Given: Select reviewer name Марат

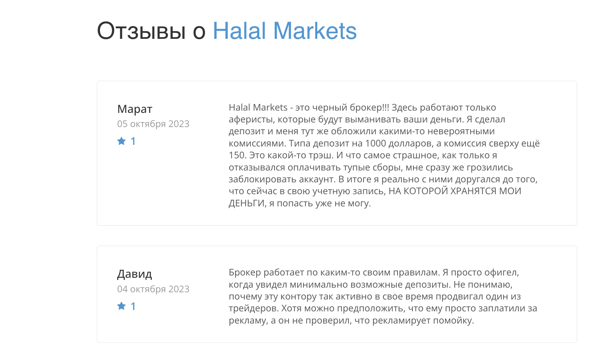Looking at the screenshot, I should click(135, 109).
